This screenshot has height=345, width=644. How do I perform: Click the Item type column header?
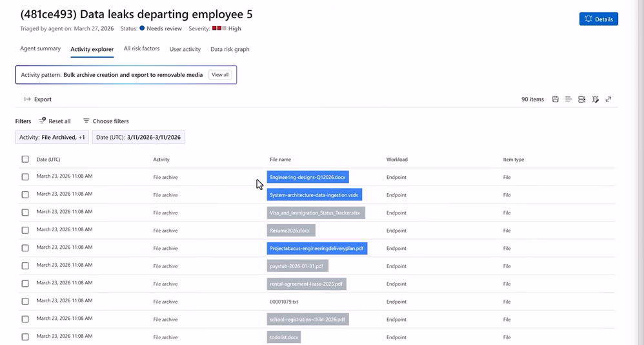tap(514, 160)
